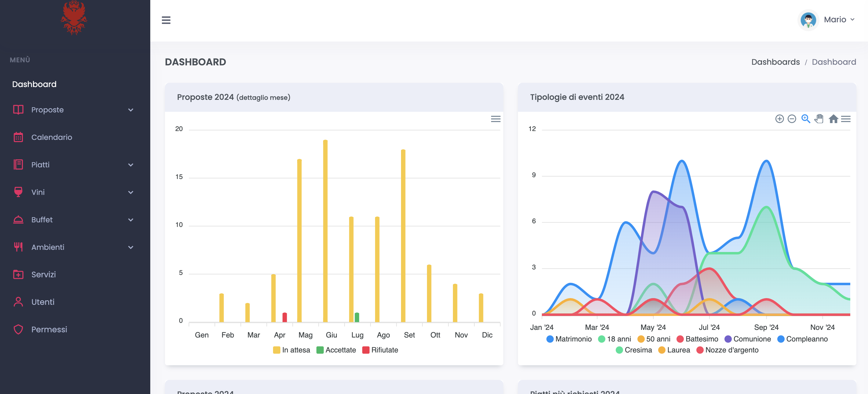Open the Tipologie di eventi chart menu

pyautogui.click(x=846, y=119)
